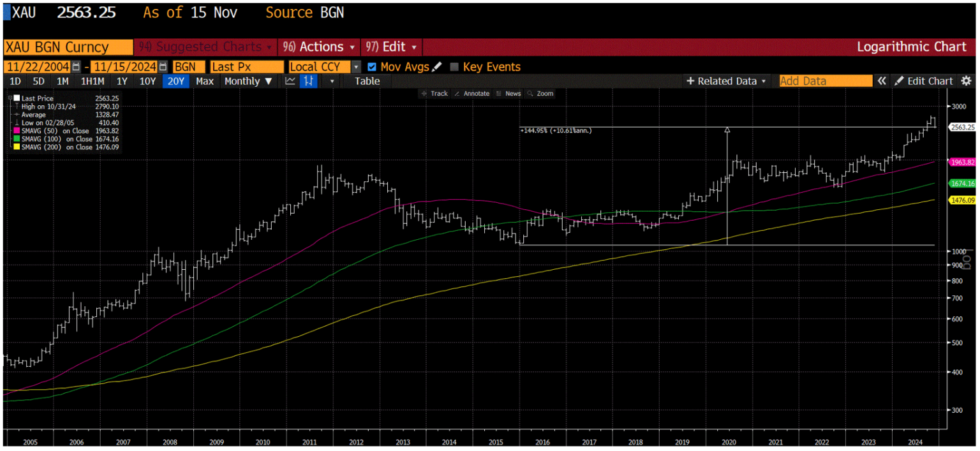Select the line chart type icon
This screenshot has width=980, height=451.
tap(290, 81)
